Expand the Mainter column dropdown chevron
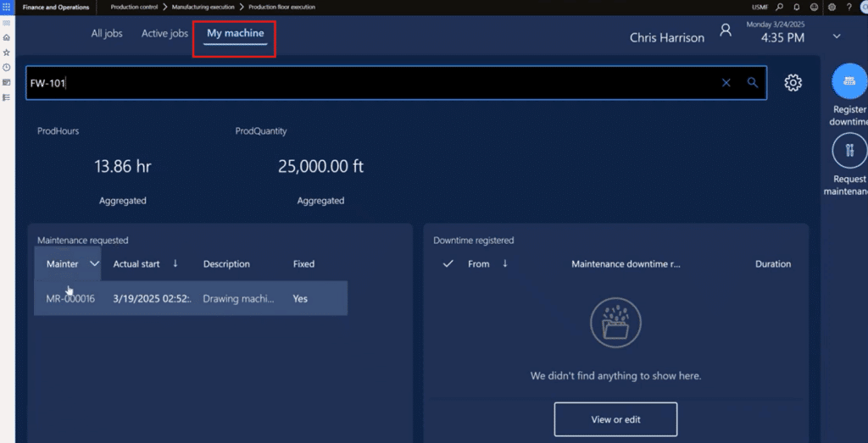Viewport: 868px width, 443px height. [x=94, y=264]
